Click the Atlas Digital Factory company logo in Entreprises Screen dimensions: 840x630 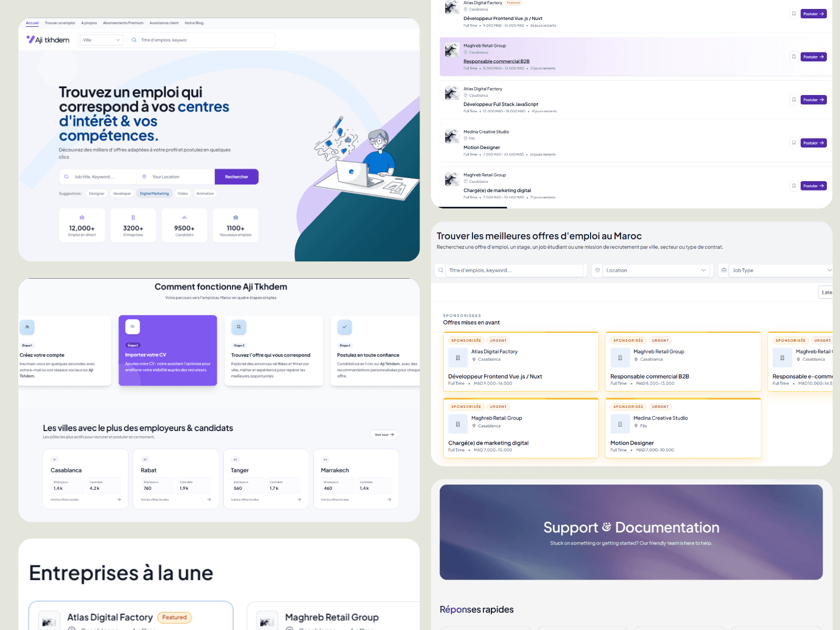pos(49,622)
